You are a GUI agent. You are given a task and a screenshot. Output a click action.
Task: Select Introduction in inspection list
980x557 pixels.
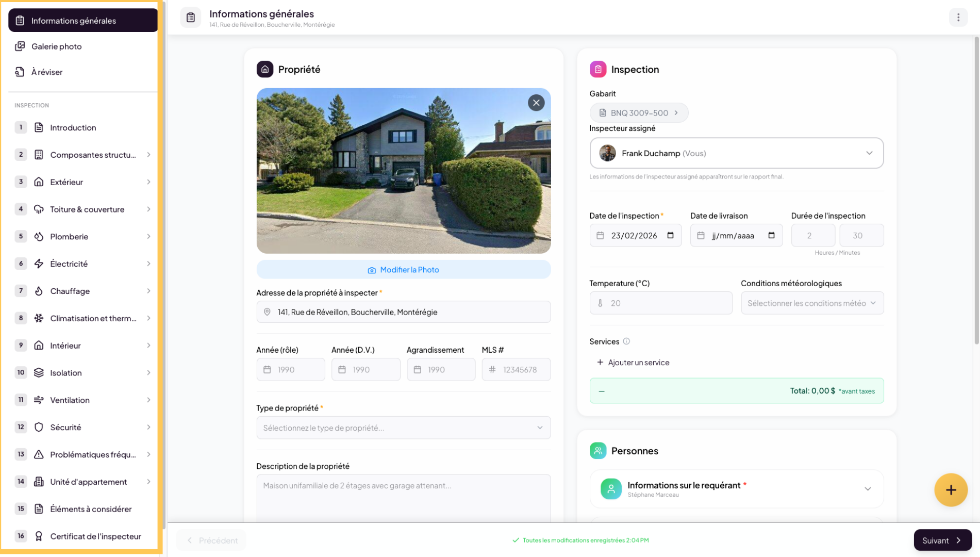click(x=83, y=127)
